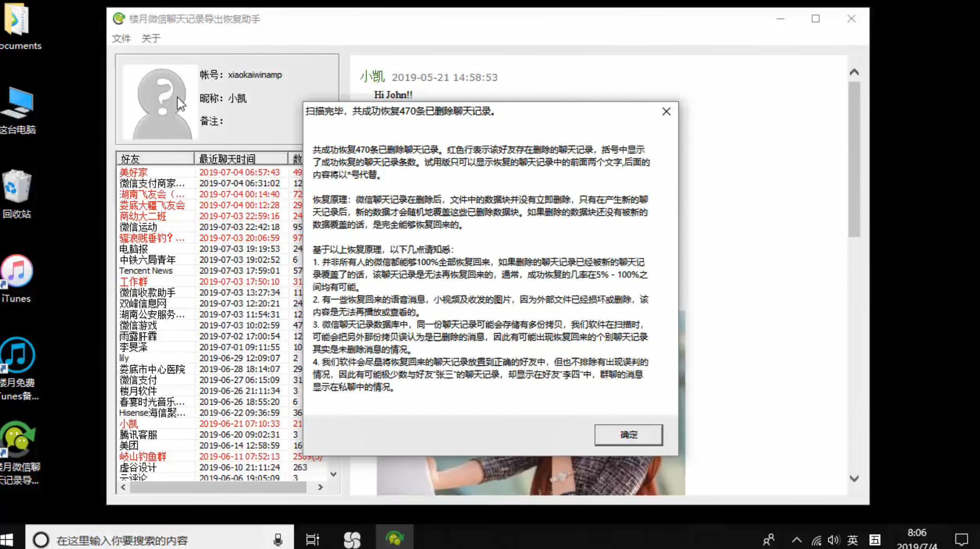Image resolution: width=980 pixels, height=549 pixels.
Task: Click the 确定 button in the dialog
Action: pos(628,435)
